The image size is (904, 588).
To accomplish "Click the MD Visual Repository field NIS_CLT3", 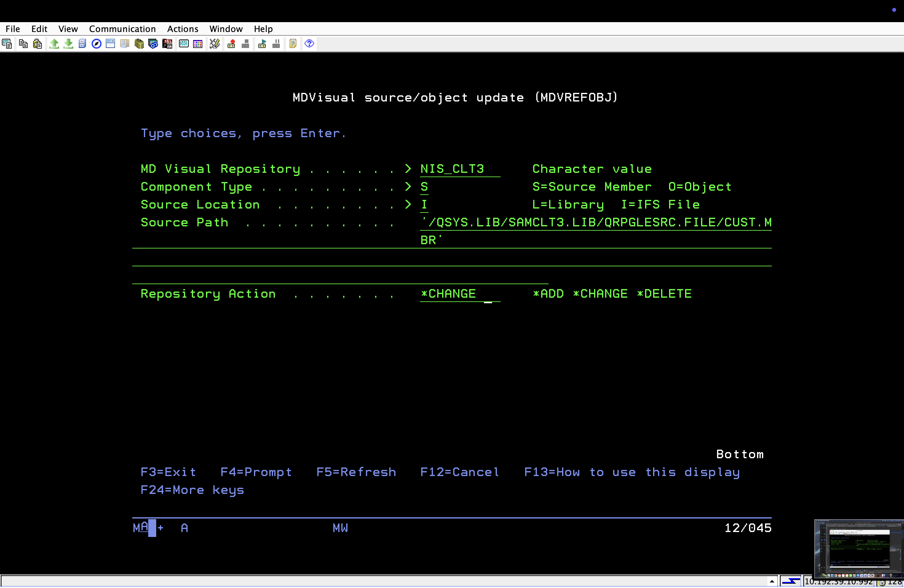I will point(460,169).
